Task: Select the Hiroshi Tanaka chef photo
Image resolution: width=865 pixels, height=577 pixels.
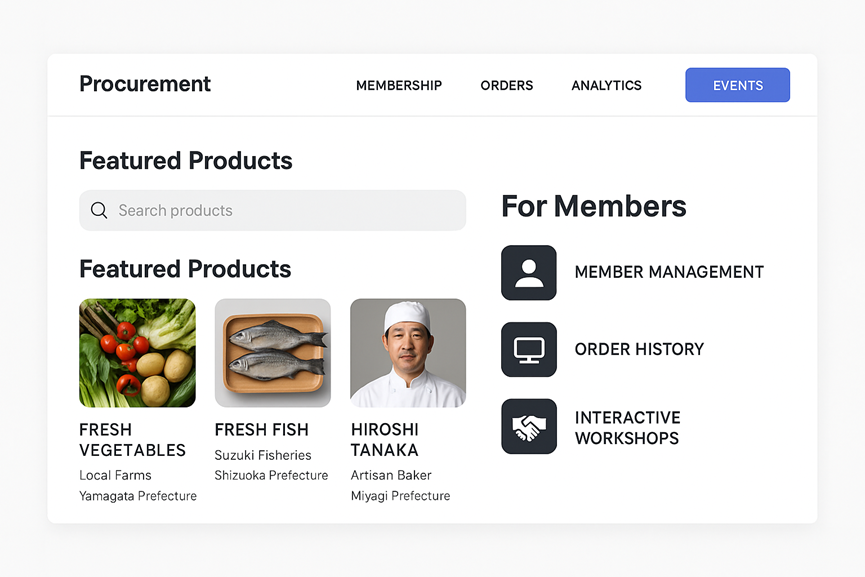Action: click(x=408, y=353)
